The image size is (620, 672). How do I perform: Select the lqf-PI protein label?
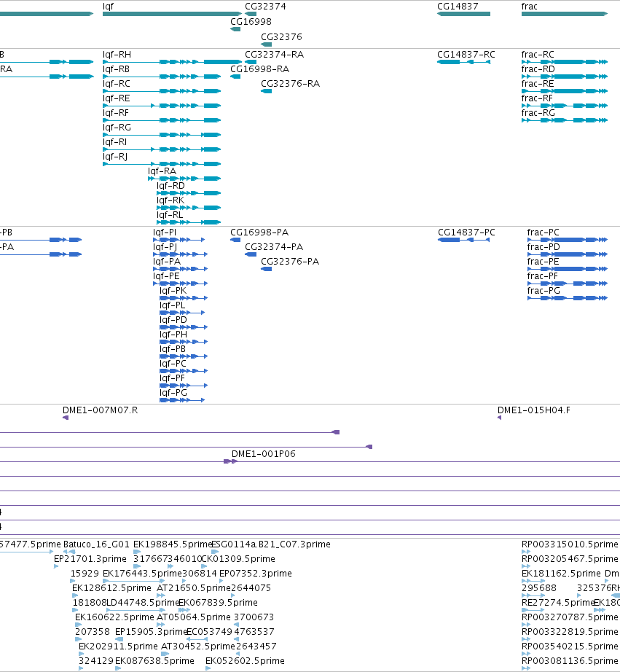tap(165, 233)
